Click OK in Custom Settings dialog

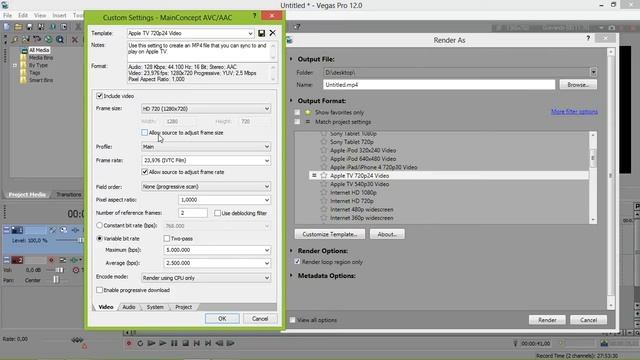[222, 318]
